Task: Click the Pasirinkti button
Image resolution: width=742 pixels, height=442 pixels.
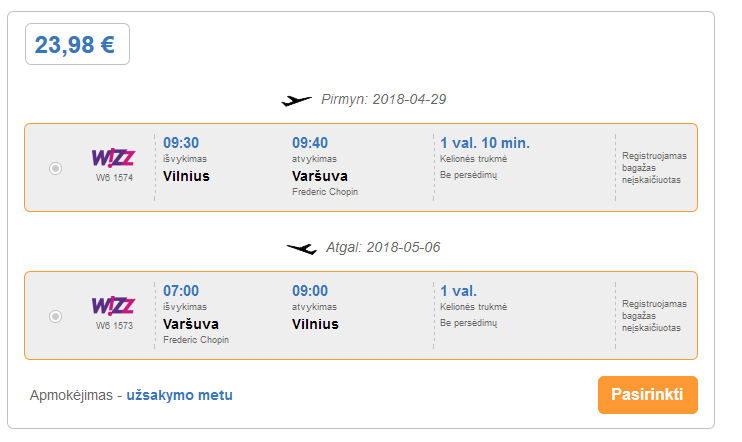Action: point(647,395)
